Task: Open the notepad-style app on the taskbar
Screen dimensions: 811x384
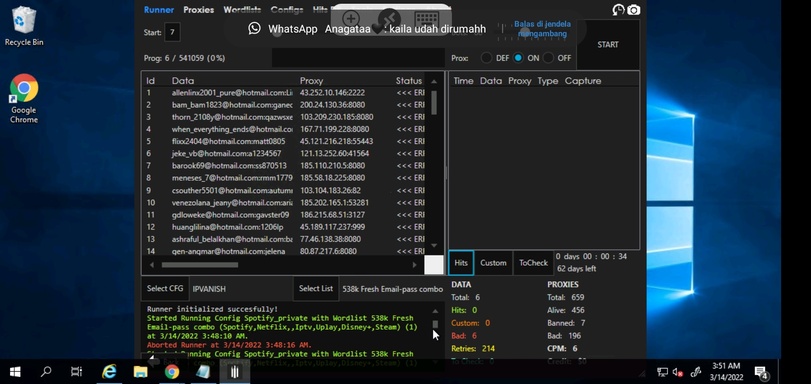Action: click(x=203, y=372)
